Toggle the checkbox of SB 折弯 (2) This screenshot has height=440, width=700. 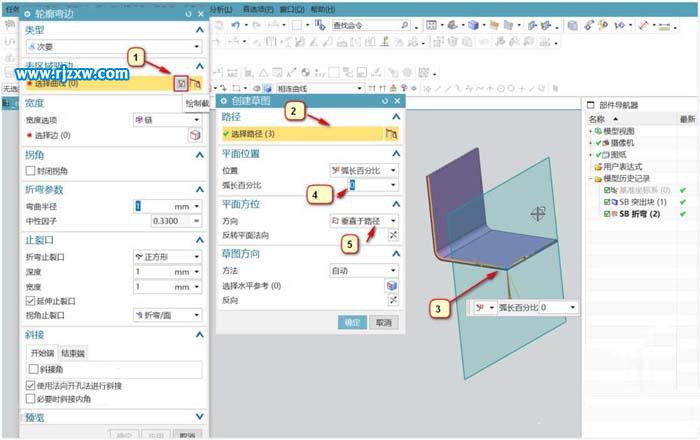point(607,214)
